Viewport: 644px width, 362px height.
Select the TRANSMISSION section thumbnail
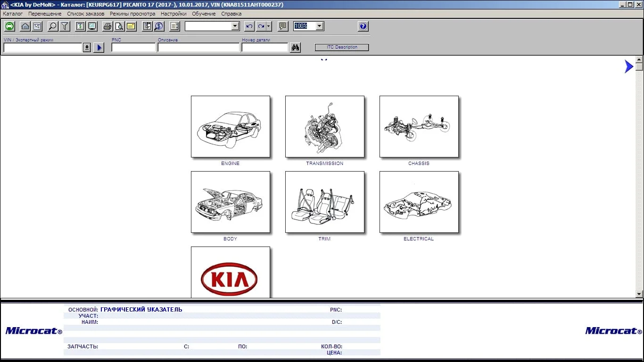click(x=325, y=126)
